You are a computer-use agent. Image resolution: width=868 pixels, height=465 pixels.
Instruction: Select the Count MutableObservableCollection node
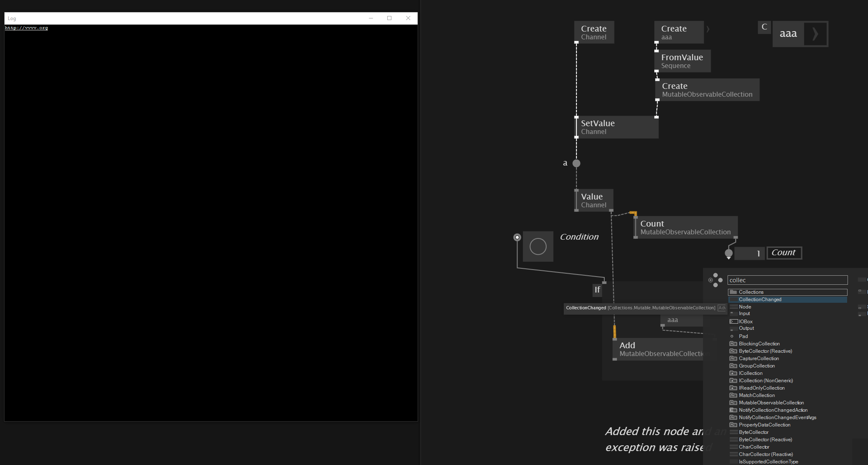point(686,227)
